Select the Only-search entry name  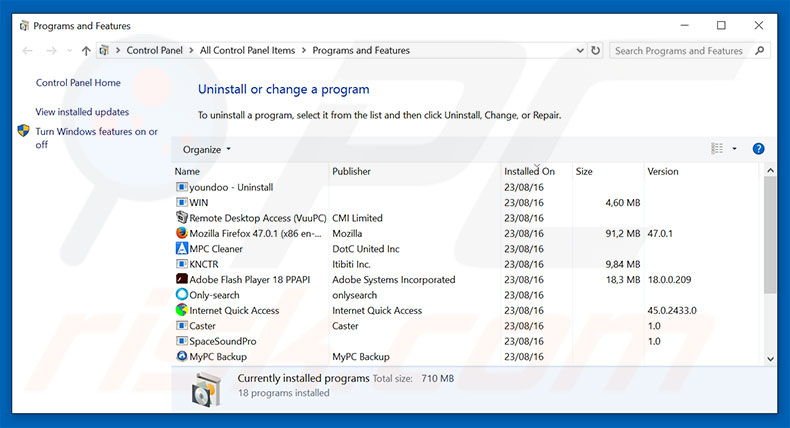pos(214,295)
